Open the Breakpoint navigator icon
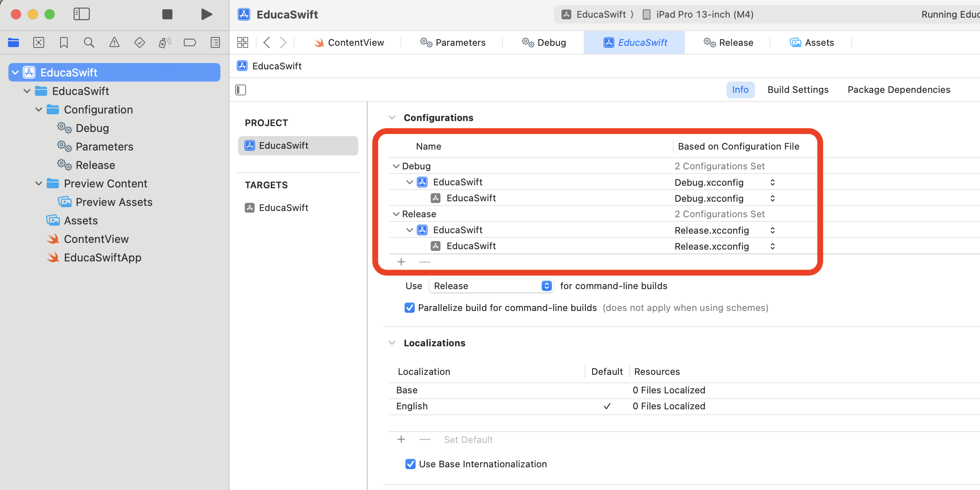This screenshot has height=490, width=980. point(190,42)
